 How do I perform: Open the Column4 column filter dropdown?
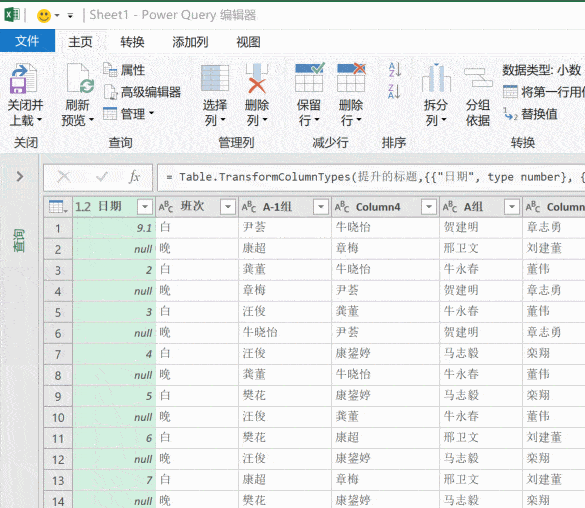tap(429, 207)
